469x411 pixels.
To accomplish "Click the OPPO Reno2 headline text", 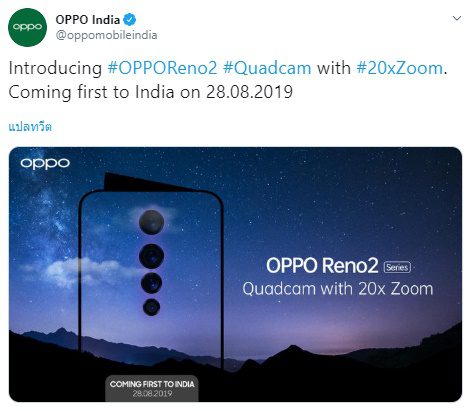I will pos(322,266).
